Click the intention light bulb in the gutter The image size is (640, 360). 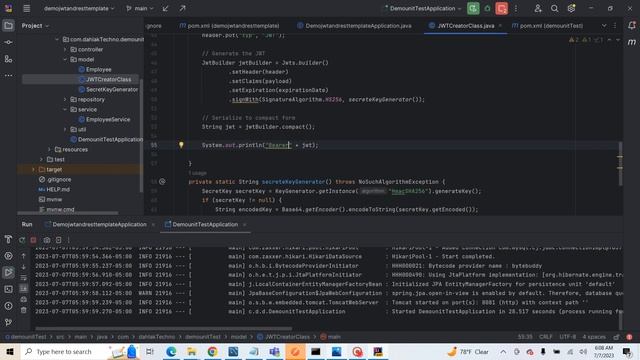pyautogui.click(x=181, y=145)
